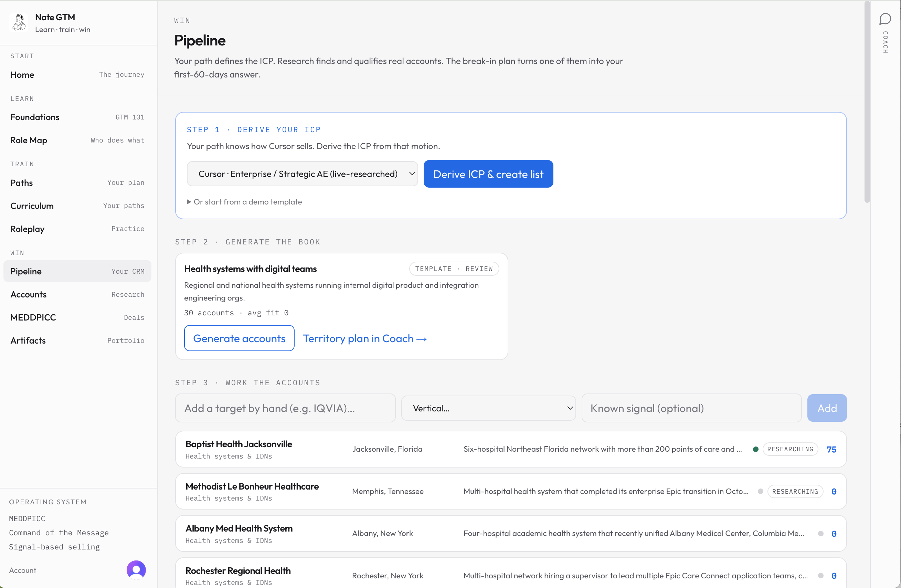
Task: Expand 'Or start from a demo template'
Action: pyautogui.click(x=245, y=202)
